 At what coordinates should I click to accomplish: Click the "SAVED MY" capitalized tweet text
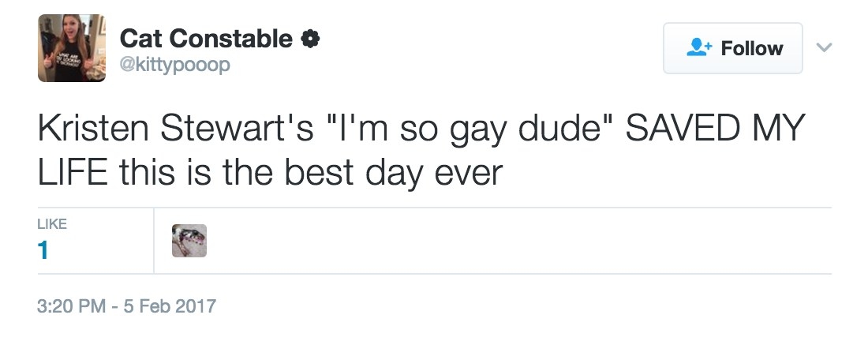(715, 128)
